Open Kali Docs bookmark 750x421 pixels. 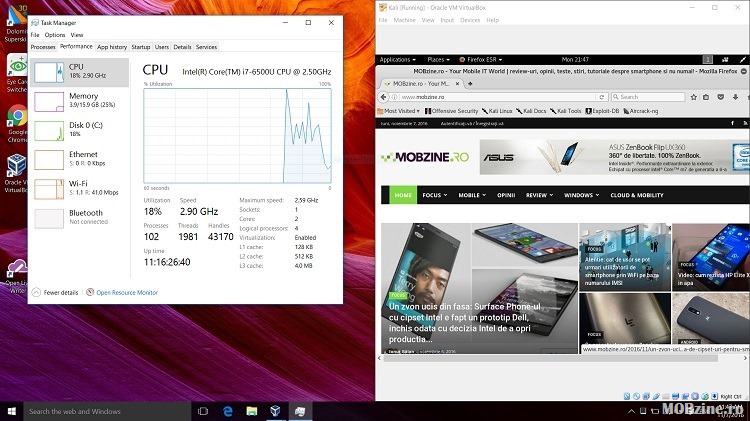(x=531, y=111)
